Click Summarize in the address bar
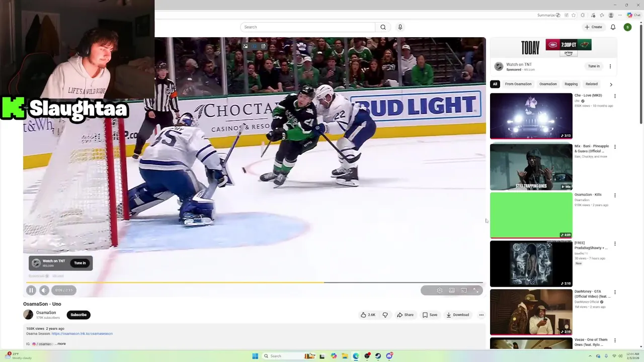The image size is (644, 362). (x=548, y=15)
